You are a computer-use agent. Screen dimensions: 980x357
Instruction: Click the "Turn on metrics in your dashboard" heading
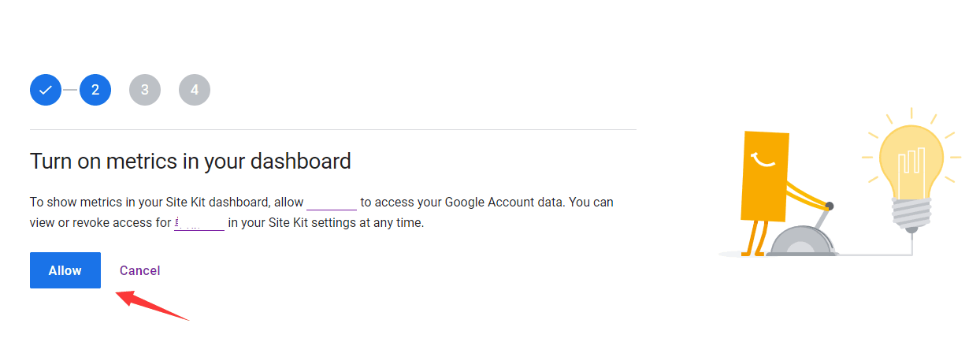[x=191, y=162]
